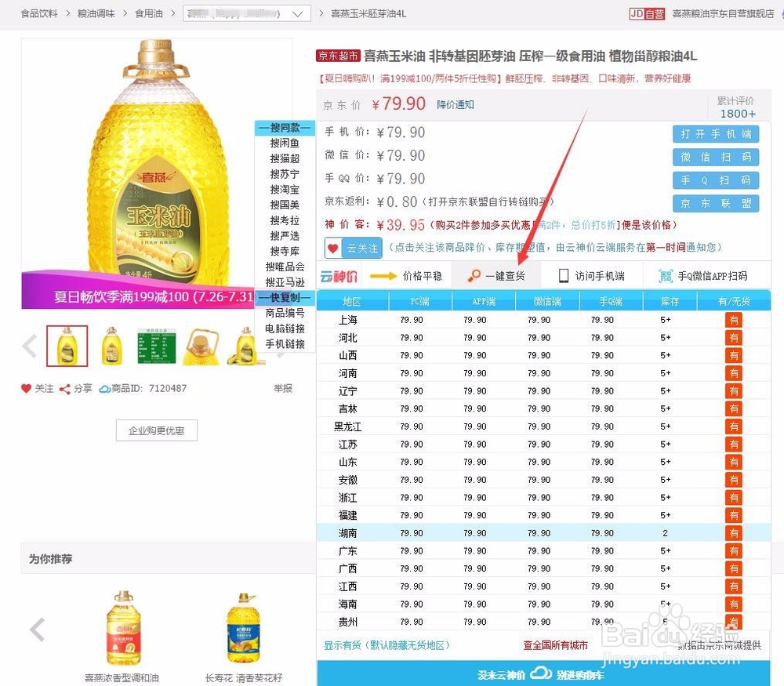Click 有 stock badge for 黑龙江 row
The image size is (784, 686).
(x=734, y=426)
